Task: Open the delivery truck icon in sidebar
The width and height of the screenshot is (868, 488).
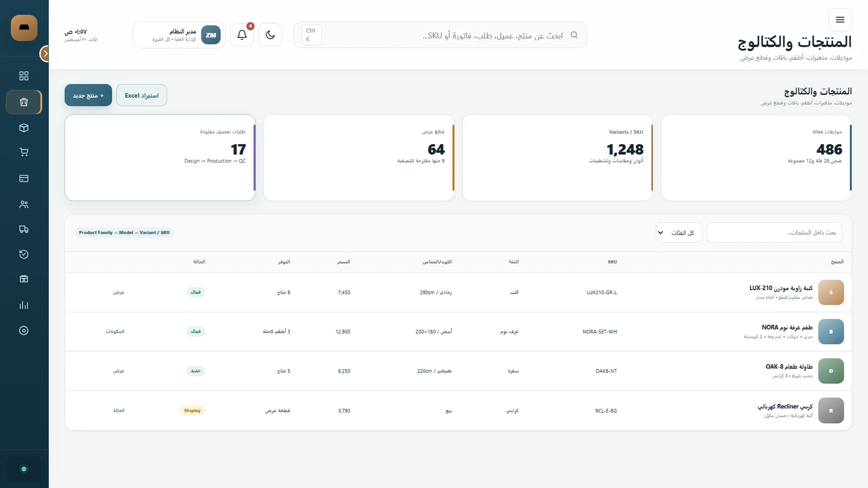Action: [x=24, y=229]
